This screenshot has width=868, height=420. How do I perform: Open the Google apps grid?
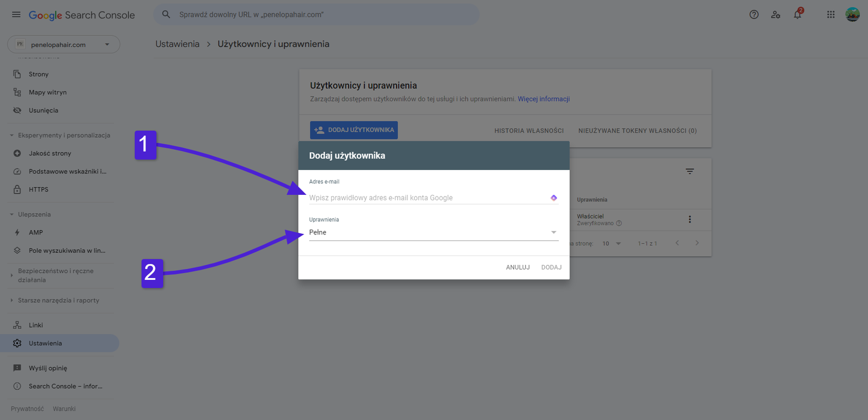tap(831, 15)
